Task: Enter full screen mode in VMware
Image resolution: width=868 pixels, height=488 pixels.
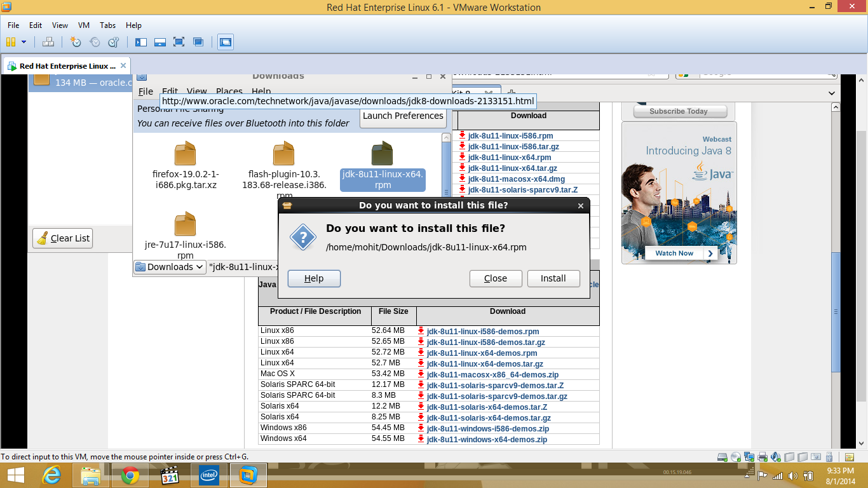Action: 179,42
